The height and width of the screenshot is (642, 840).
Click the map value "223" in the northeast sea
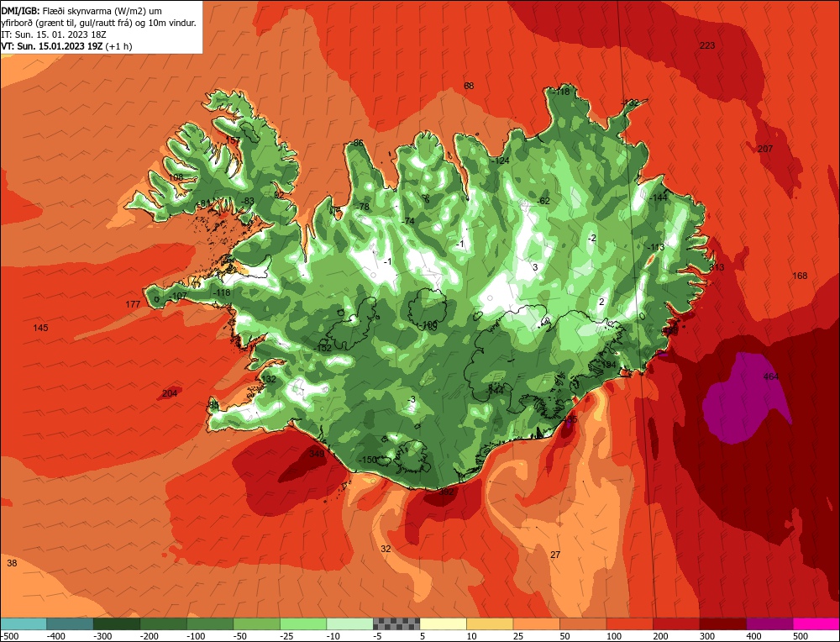[707, 45]
